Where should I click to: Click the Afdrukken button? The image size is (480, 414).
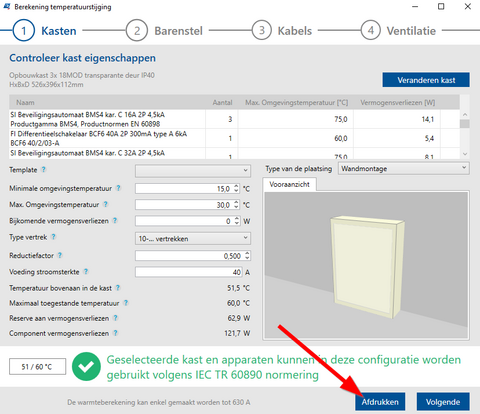380,402
